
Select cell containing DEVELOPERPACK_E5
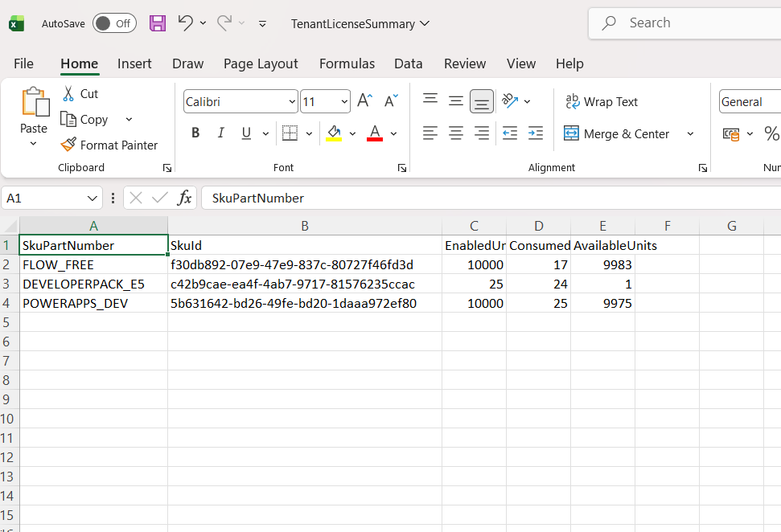pyautogui.click(x=84, y=284)
